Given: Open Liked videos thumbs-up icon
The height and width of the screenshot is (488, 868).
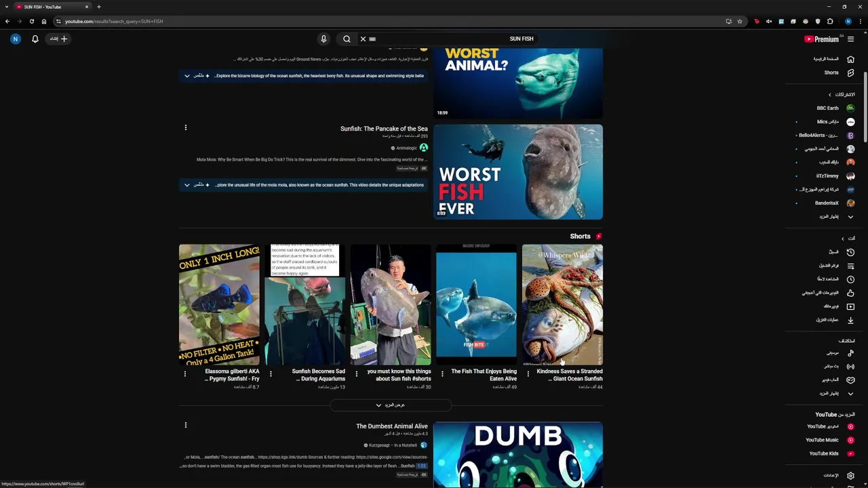Looking at the screenshot, I should click(x=850, y=293).
